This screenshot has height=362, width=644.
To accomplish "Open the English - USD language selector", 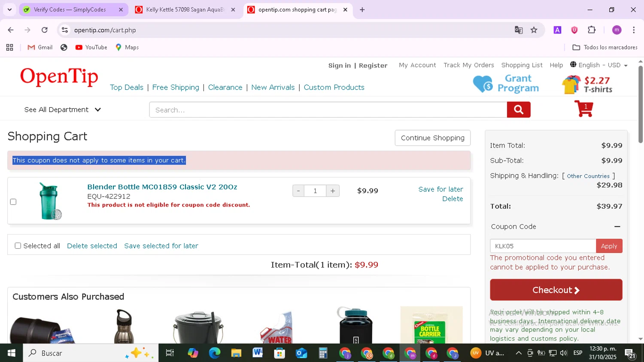I will 598,65.
